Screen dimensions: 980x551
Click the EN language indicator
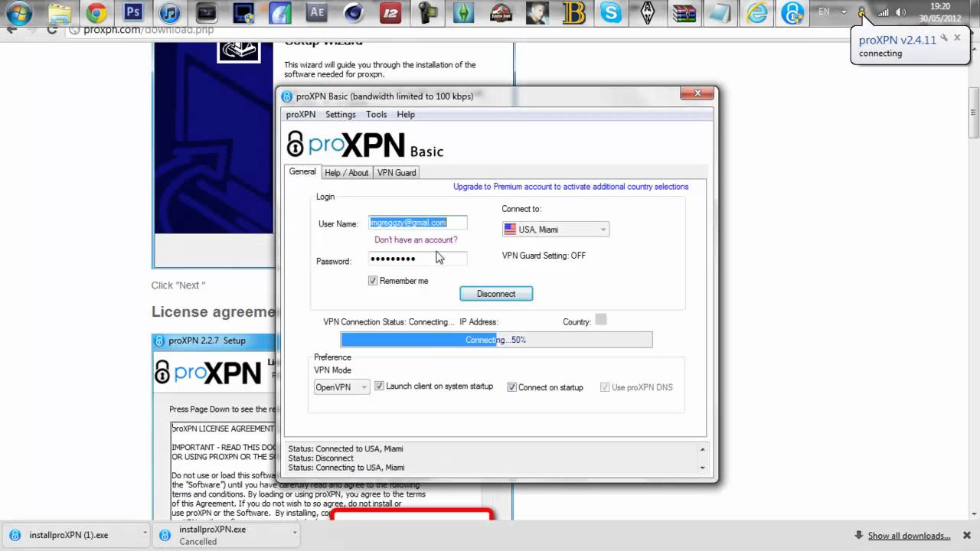tap(824, 12)
